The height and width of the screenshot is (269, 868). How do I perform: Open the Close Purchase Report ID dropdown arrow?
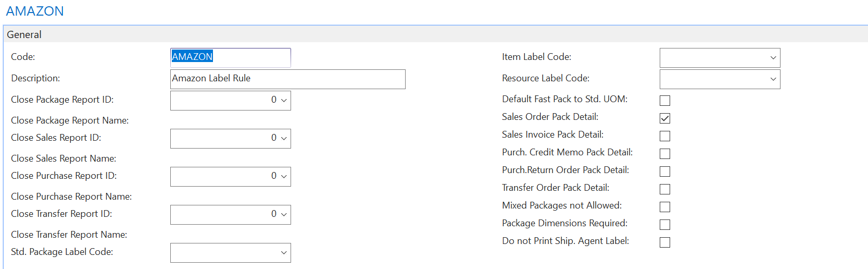click(284, 176)
